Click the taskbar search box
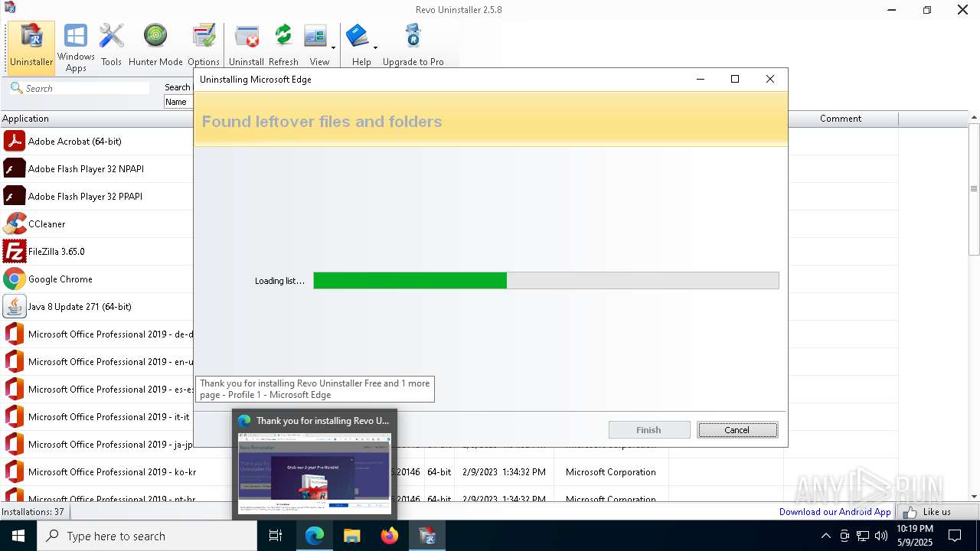This screenshot has width=980, height=551. tap(147, 536)
